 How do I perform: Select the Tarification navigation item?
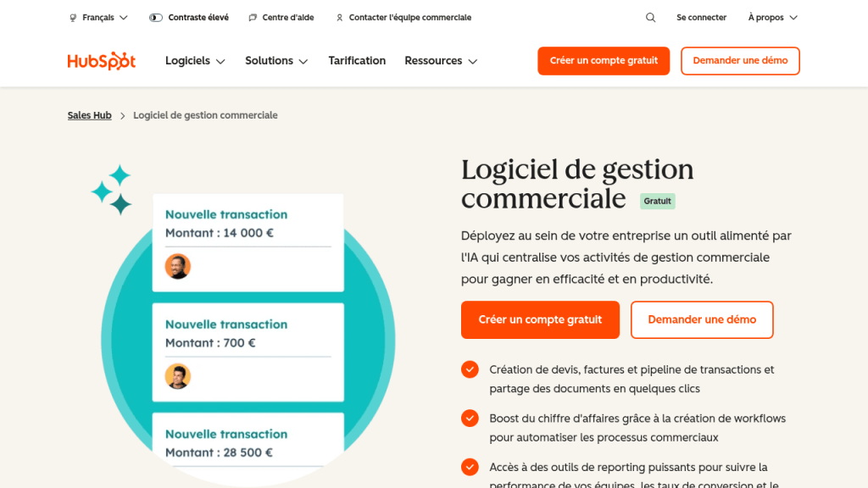click(357, 60)
